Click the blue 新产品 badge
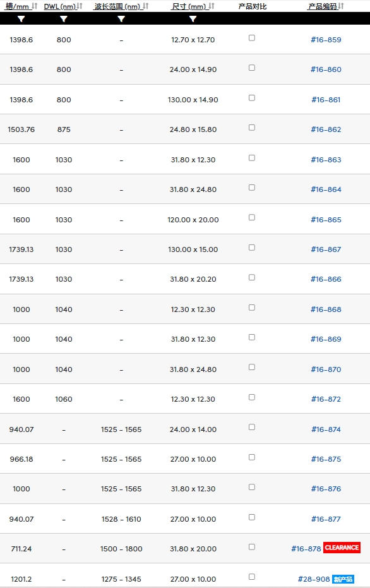 pyautogui.click(x=343, y=579)
